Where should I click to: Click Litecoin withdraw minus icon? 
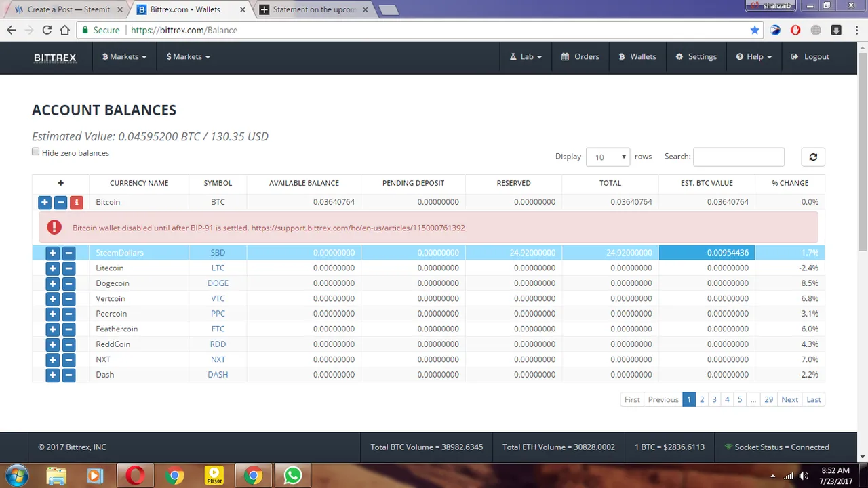click(x=68, y=268)
